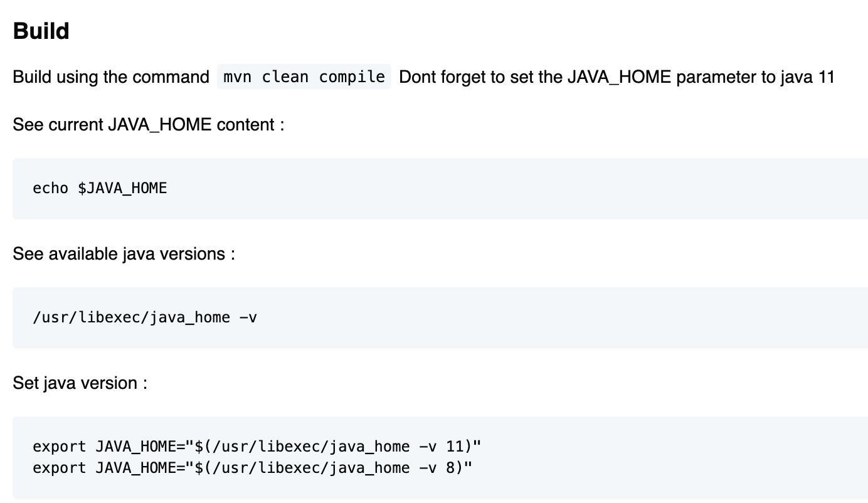Click '$JAVA_HOME' variable in the echo command
868x503 pixels.
(122, 188)
